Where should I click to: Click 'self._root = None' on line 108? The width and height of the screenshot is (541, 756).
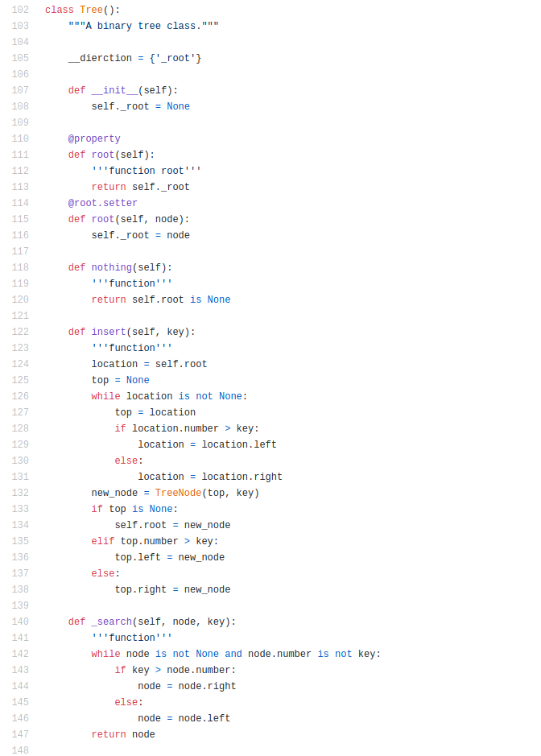tap(141, 106)
